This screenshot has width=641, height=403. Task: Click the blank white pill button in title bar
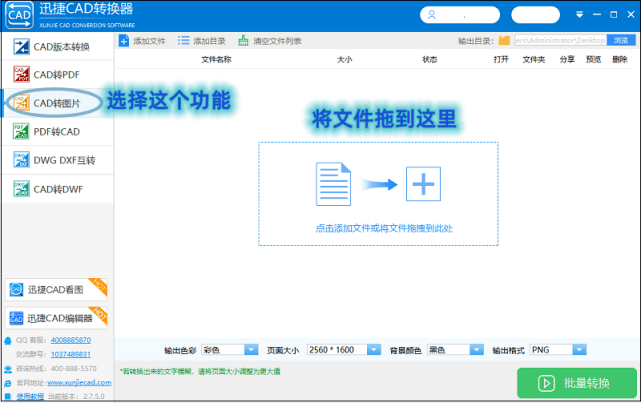pos(535,15)
